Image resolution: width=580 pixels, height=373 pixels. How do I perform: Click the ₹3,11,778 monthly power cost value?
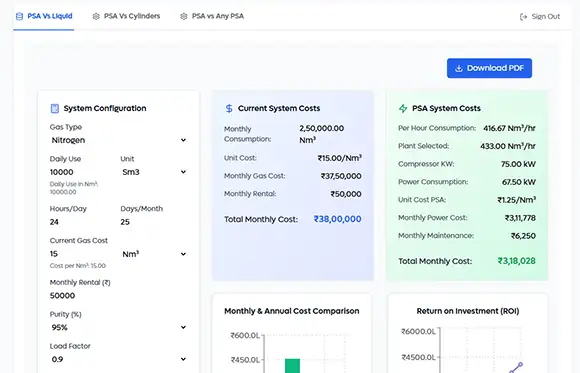tap(520, 218)
